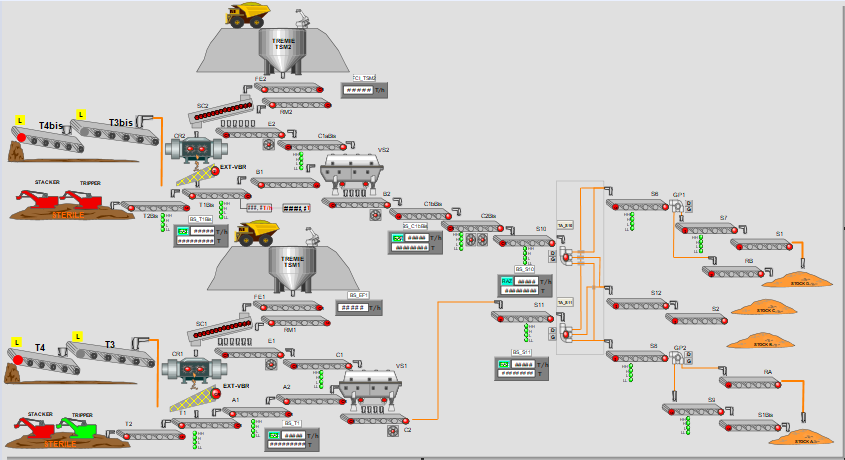Select the T3 conveyor
Image resolution: width=845 pixels, height=460 pixels.
click(111, 354)
